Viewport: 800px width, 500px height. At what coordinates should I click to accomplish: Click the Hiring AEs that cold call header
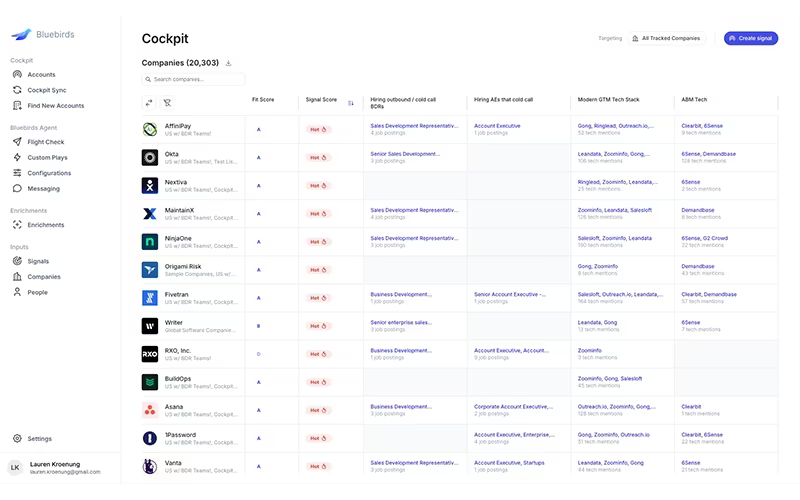coord(503,100)
